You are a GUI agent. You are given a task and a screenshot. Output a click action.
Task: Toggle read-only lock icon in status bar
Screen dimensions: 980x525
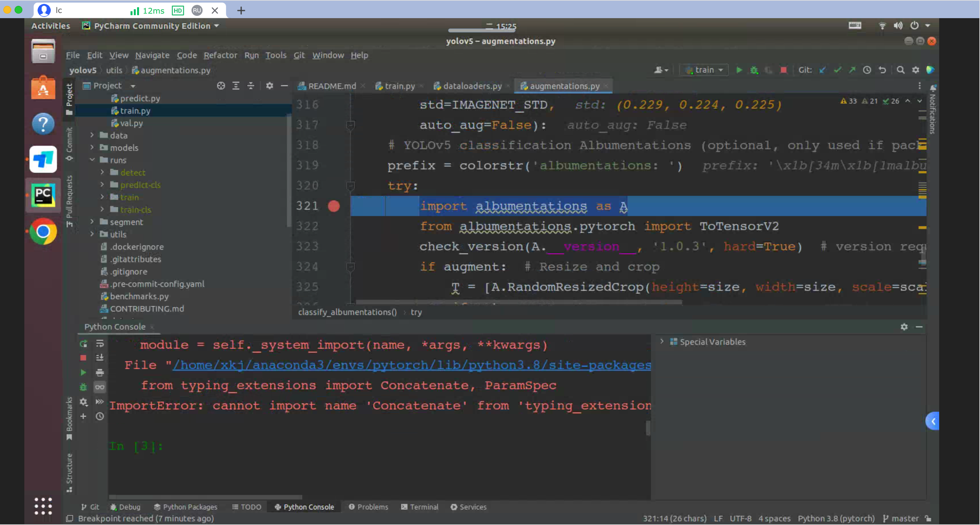click(x=928, y=519)
